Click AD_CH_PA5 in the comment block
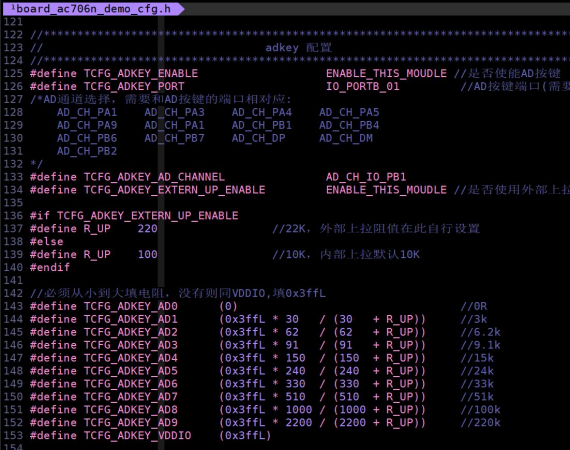This screenshot has width=570, height=450. click(349, 112)
